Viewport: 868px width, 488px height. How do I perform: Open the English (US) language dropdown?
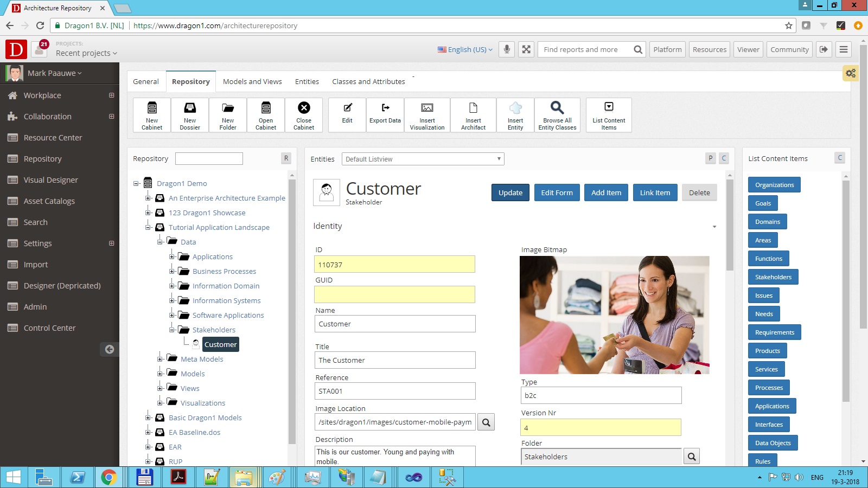(x=465, y=49)
